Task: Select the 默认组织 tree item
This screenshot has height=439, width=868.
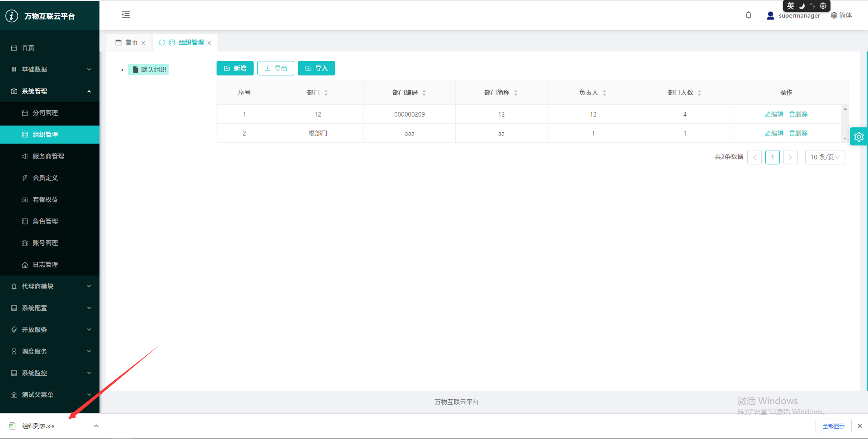Action: coord(148,70)
